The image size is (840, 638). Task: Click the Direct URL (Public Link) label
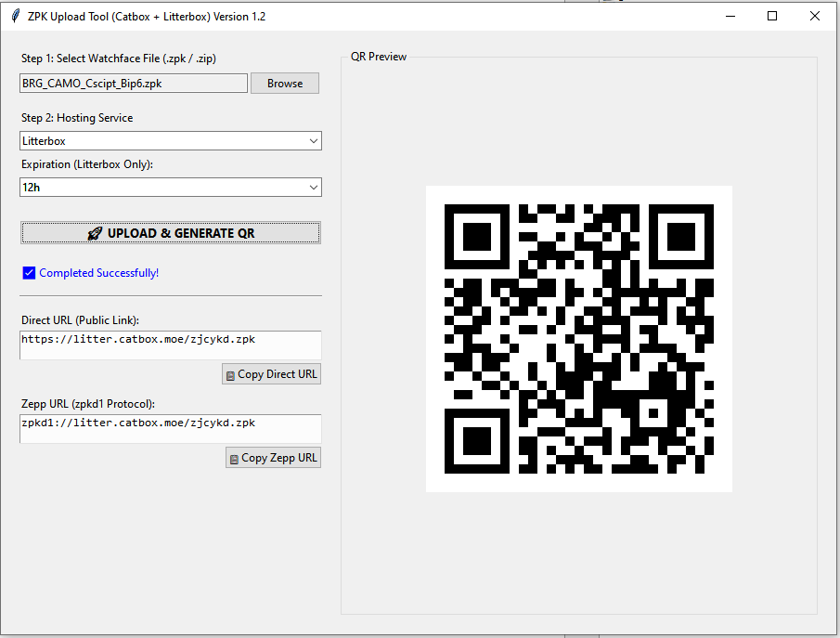(x=80, y=320)
